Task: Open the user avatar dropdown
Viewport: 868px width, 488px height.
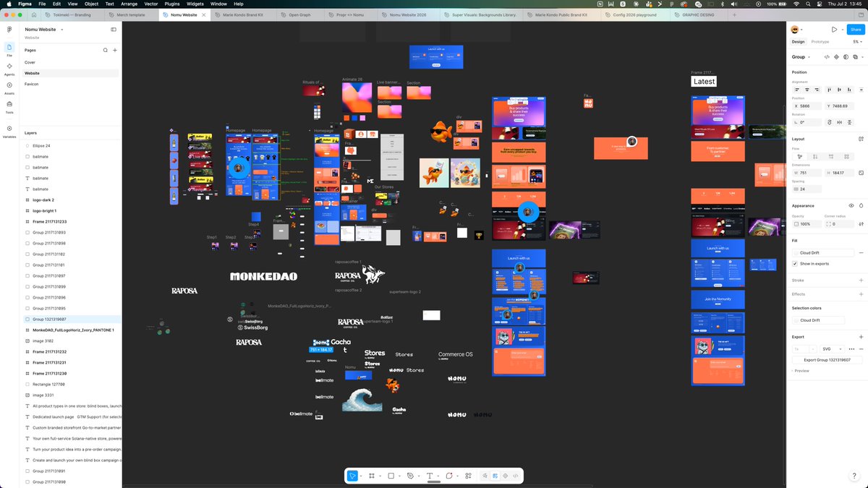Action: point(799,30)
